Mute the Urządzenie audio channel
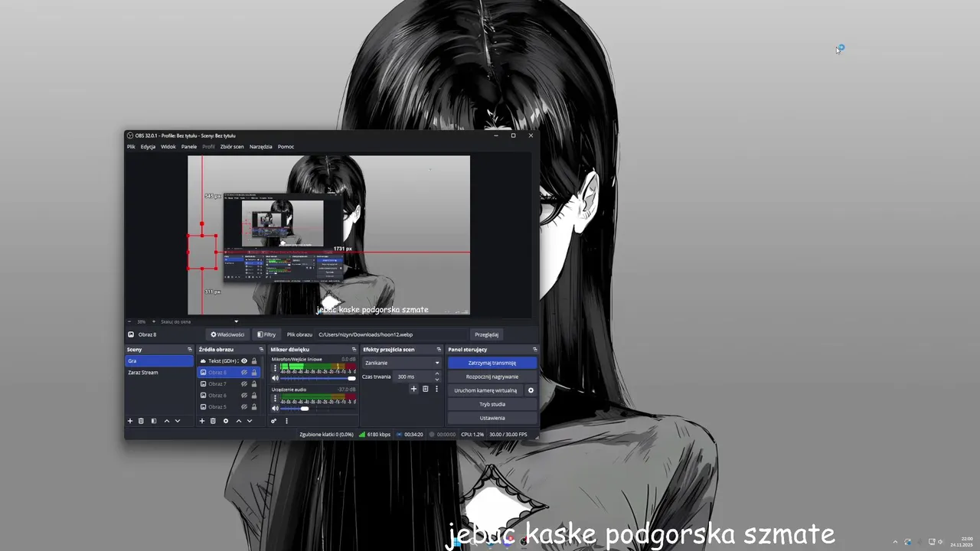The height and width of the screenshot is (551, 980). (x=276, y=408)
